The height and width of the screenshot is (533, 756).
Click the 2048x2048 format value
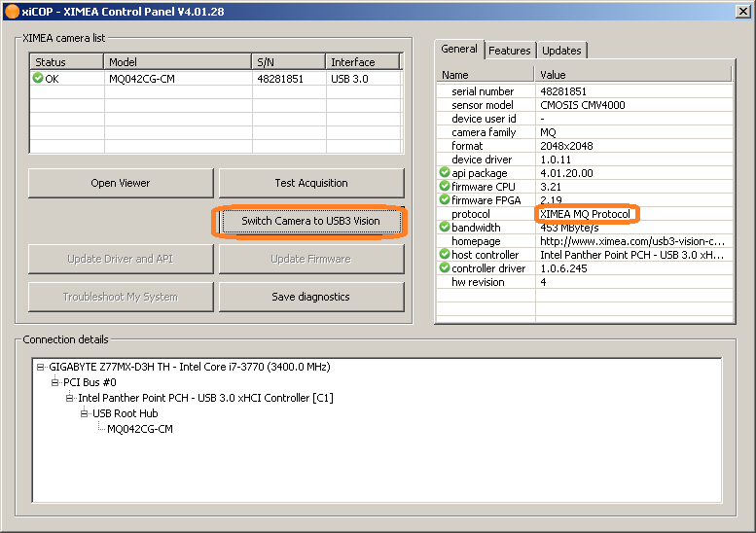click(x=566, y=146)
